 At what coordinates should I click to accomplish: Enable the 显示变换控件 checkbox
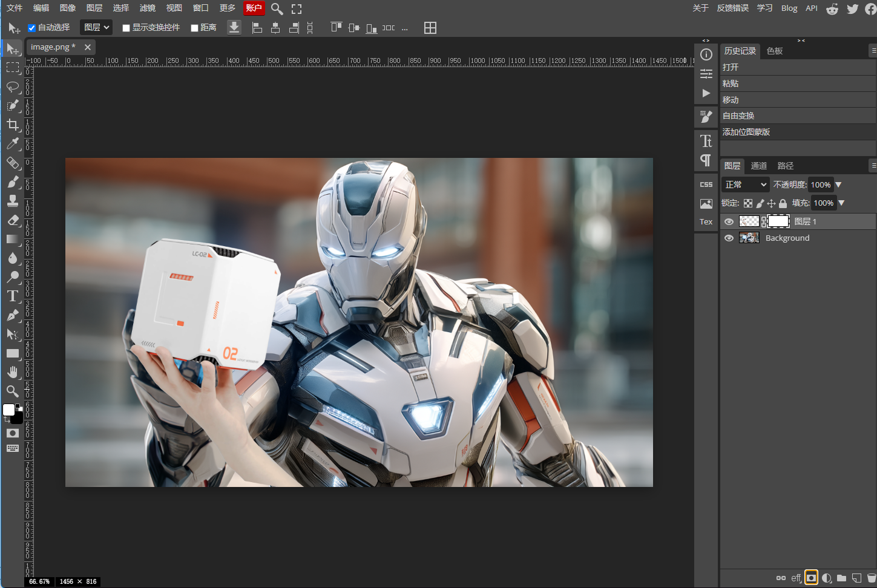pyautogui.click(x=126, y=28)
